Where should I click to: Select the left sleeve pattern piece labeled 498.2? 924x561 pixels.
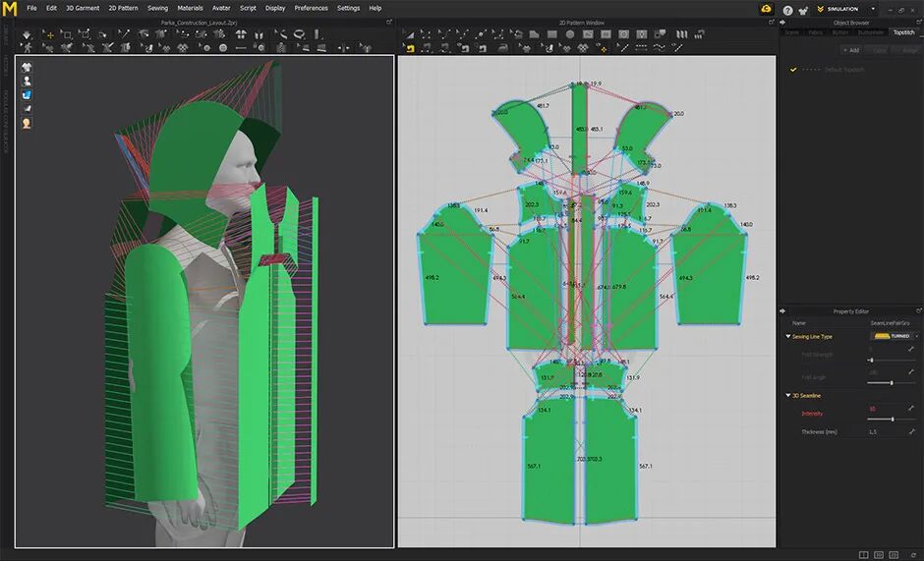click(455, 265)
